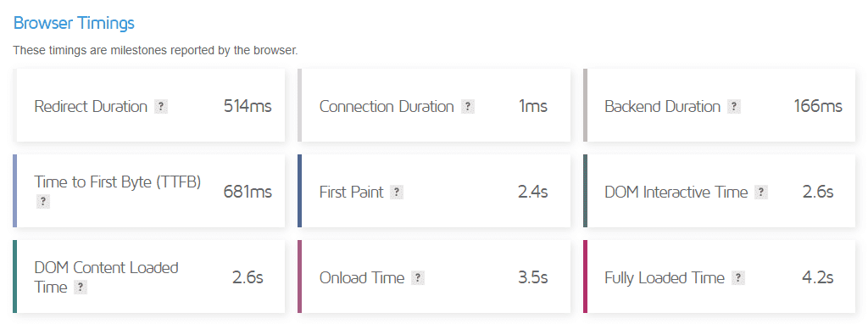Click the Redirect Duration card
This screenshot has width=868, height=324.
pyautogui.click(x=148, y=105)
